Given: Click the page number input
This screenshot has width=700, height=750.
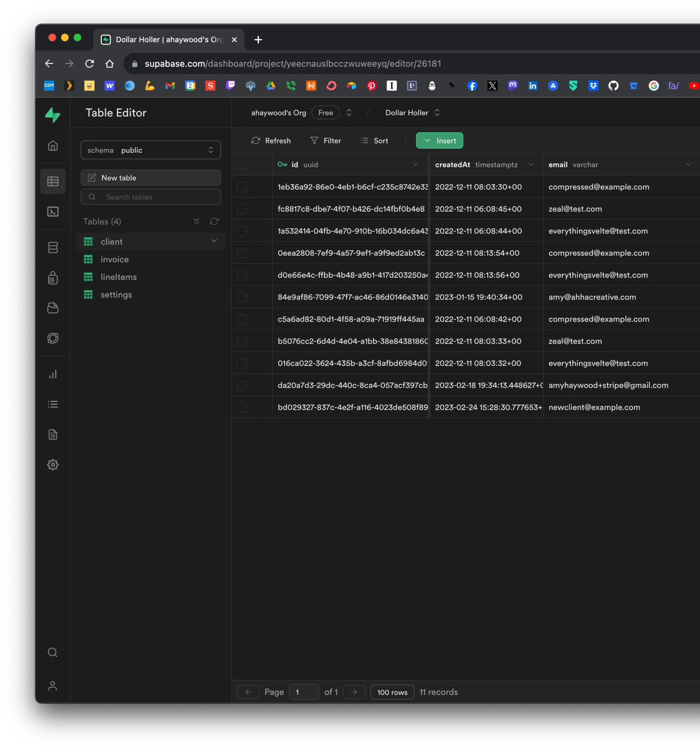Looking at the screenshot, I should point(304,692).
